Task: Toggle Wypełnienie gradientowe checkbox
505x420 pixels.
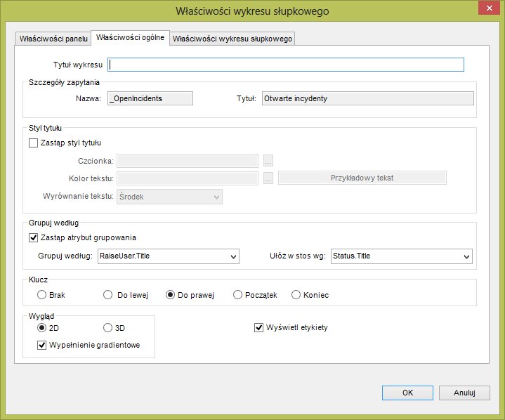Action: pos(42,345)
